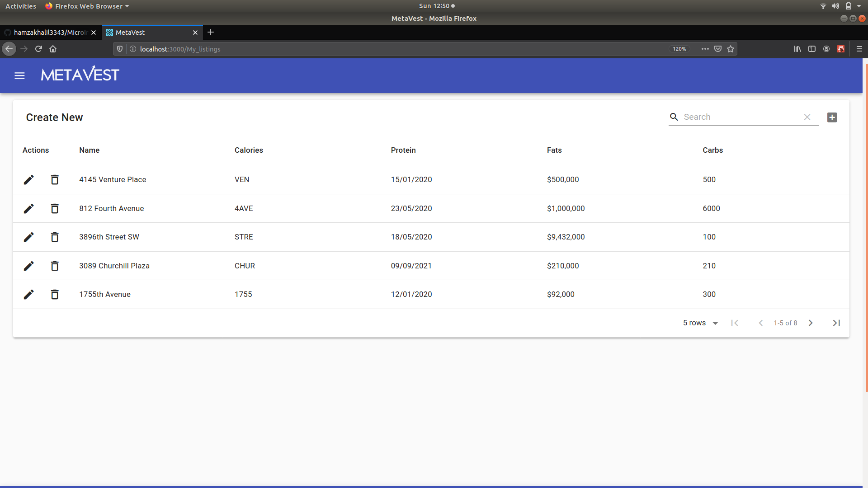Jump to last page of table
This screenshot has height=488, width=868.
pos(836,323)
